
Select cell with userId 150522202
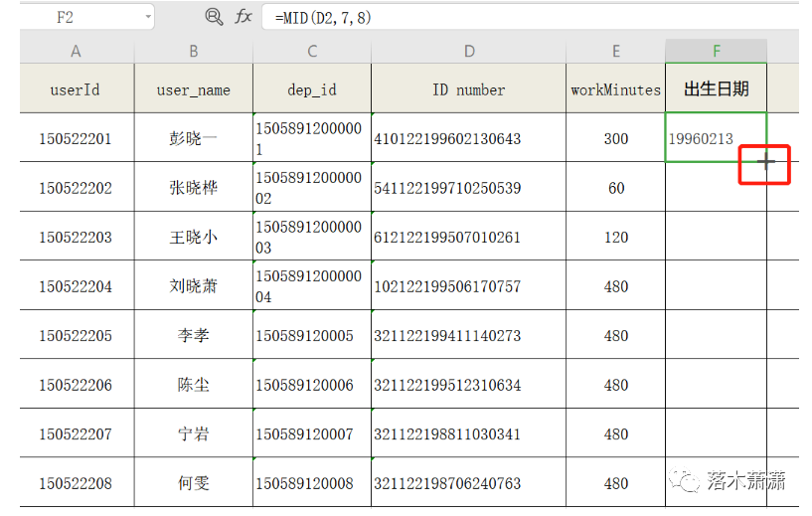[77, 187]
